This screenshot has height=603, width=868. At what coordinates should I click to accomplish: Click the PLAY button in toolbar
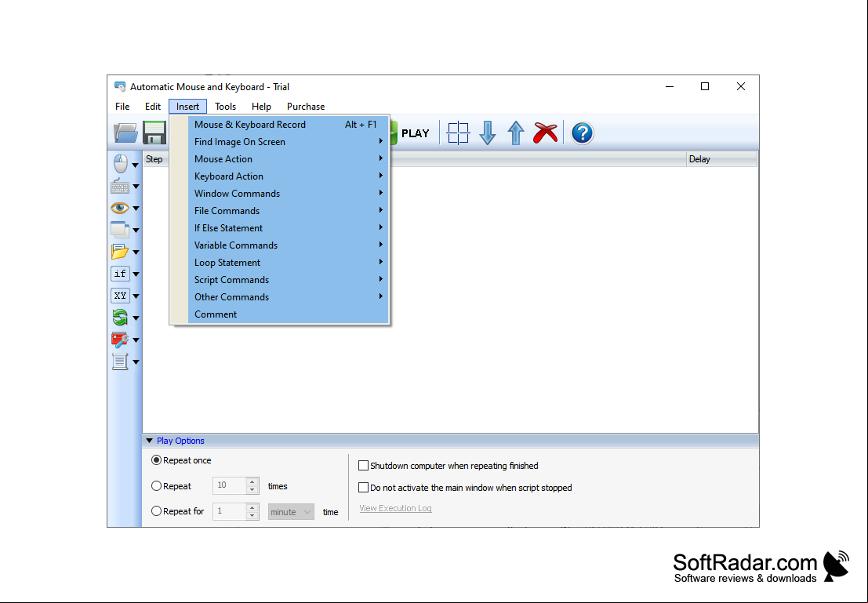409,133
